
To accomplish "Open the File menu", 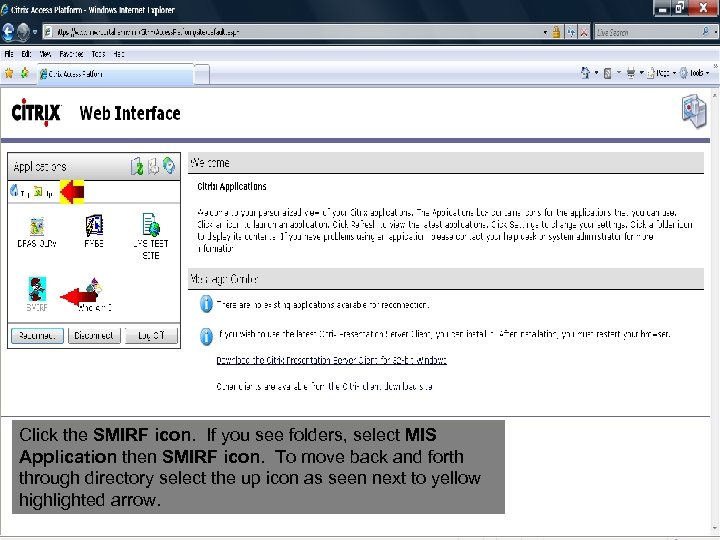I will (9, 54).
